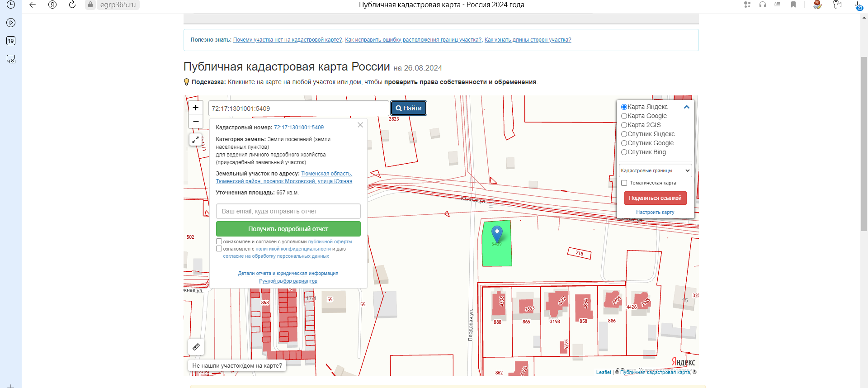Open публичной оферты link
This screenshot has height=388, width=868.
pos(330,241)
